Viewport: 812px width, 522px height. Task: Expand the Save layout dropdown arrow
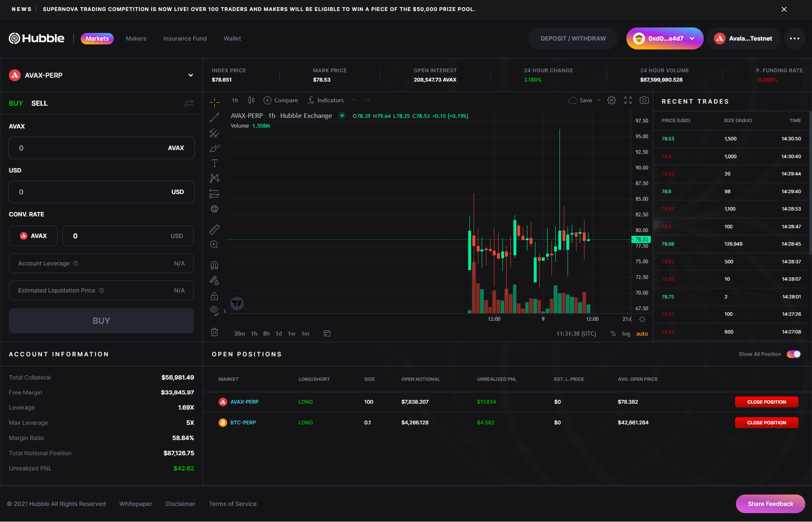599,100
